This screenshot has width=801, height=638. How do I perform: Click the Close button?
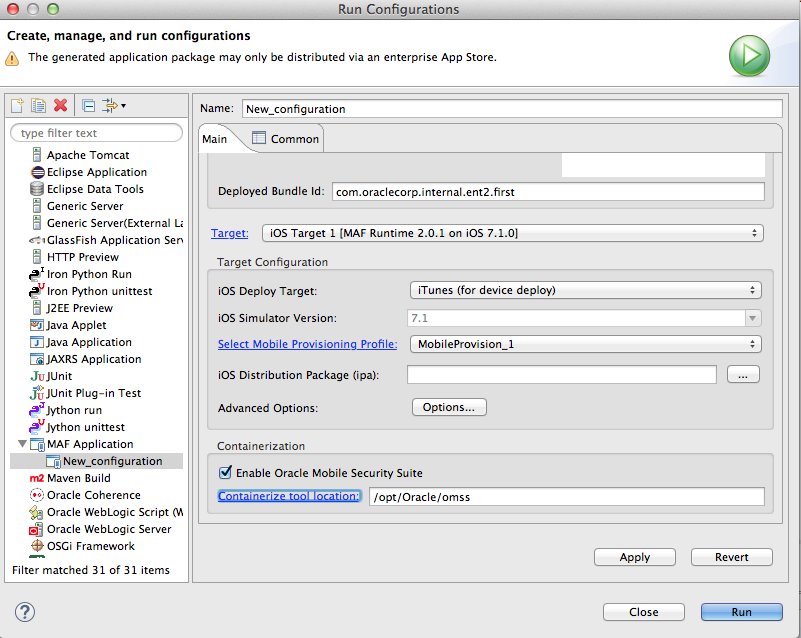[644, 612]
